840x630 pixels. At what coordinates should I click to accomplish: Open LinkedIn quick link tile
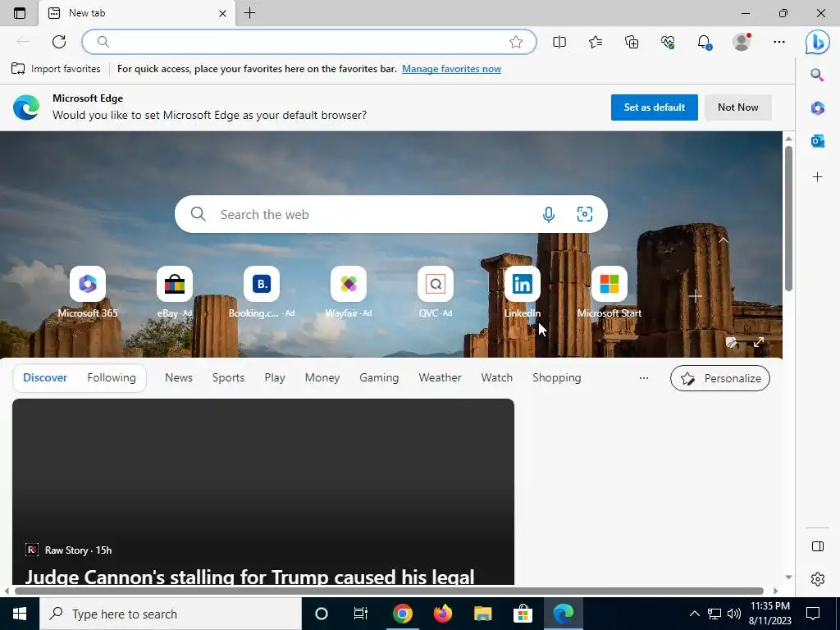pos(523,292)
